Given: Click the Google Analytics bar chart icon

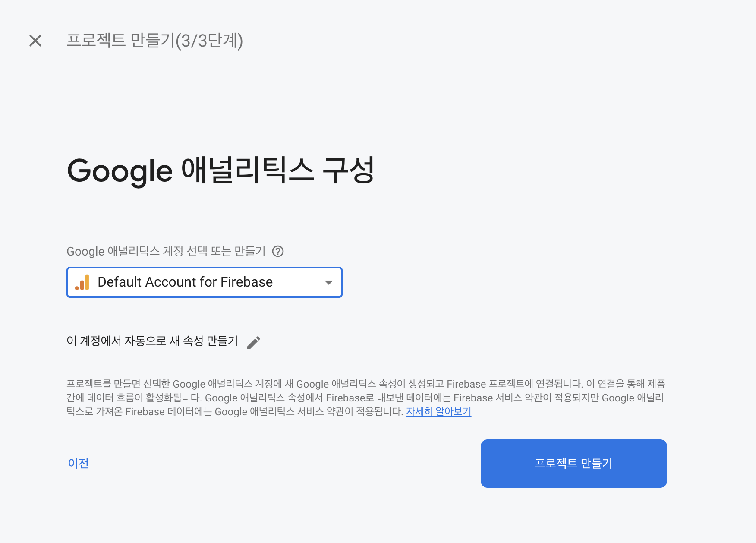Looking at the screenshot, I should pos(82,282).
